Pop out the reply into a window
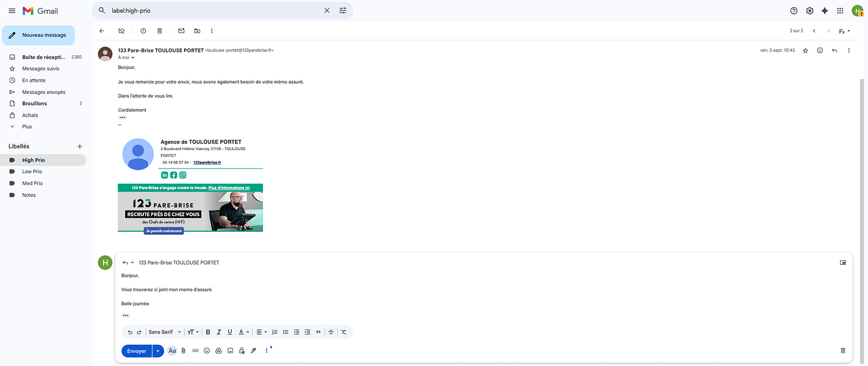The width and height of the screenshot is (868, 366). coord(843,263)
